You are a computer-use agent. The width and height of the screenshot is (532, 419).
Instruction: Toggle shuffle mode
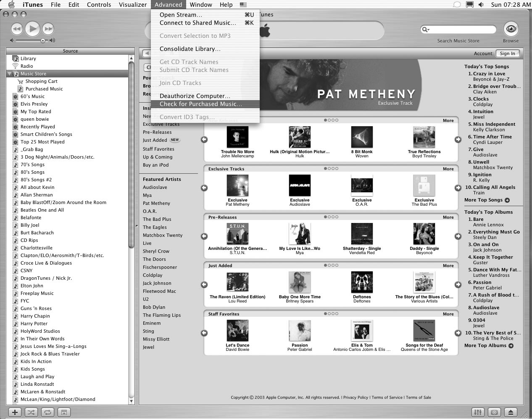pos(31,412)
